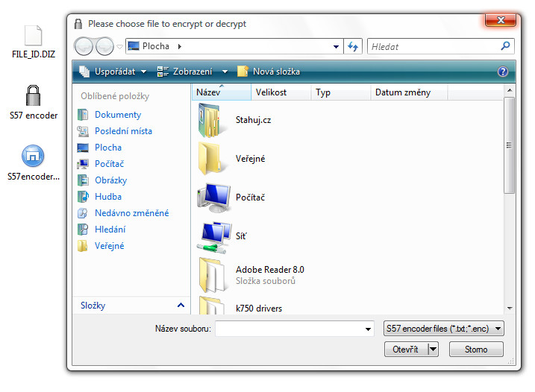Click the magnifier search icon

(505, 45)
